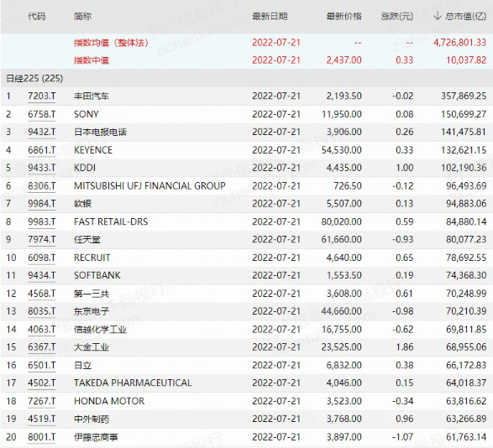The height and width of the screenshot is (448, 493).
Task: Sort by 最新日期 column header
Action: click(270, 16)
